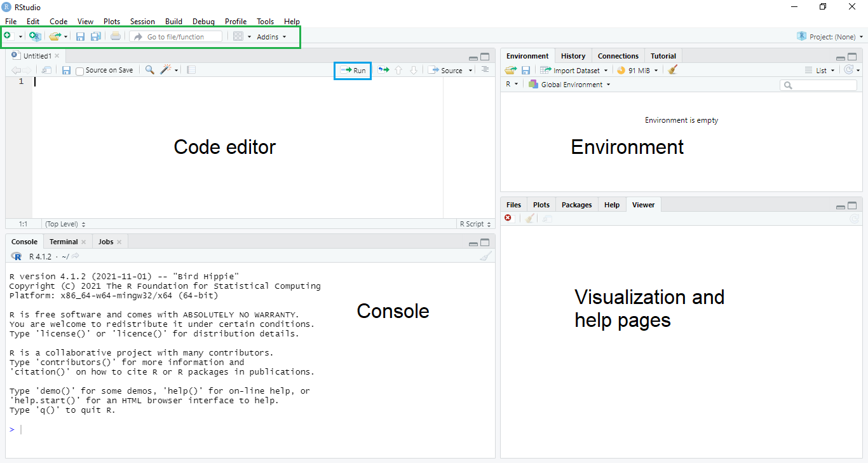Screen dimensions: 868x463
Task: Click the Show in new window icon in editor
Action: 46,70
